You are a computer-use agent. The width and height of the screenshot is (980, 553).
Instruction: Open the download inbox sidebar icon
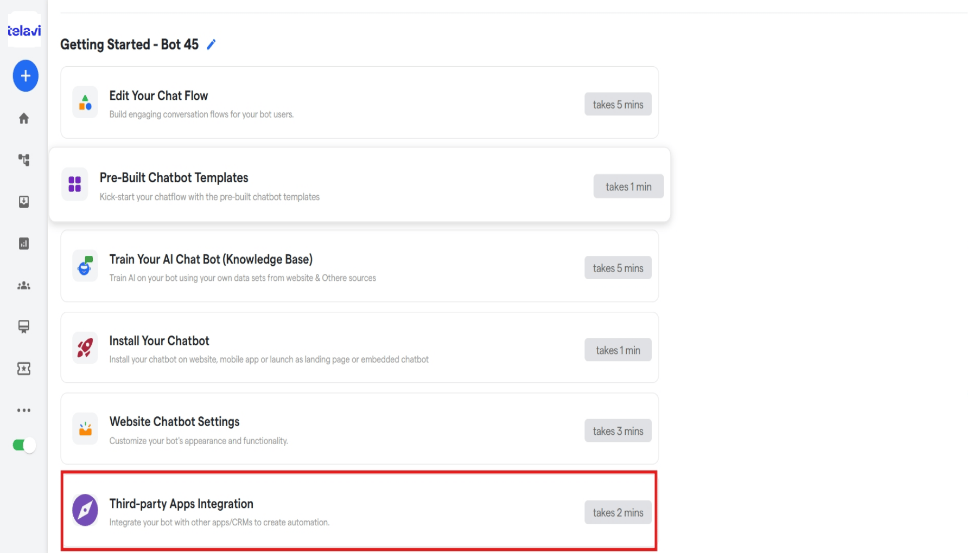pos(24,202)
